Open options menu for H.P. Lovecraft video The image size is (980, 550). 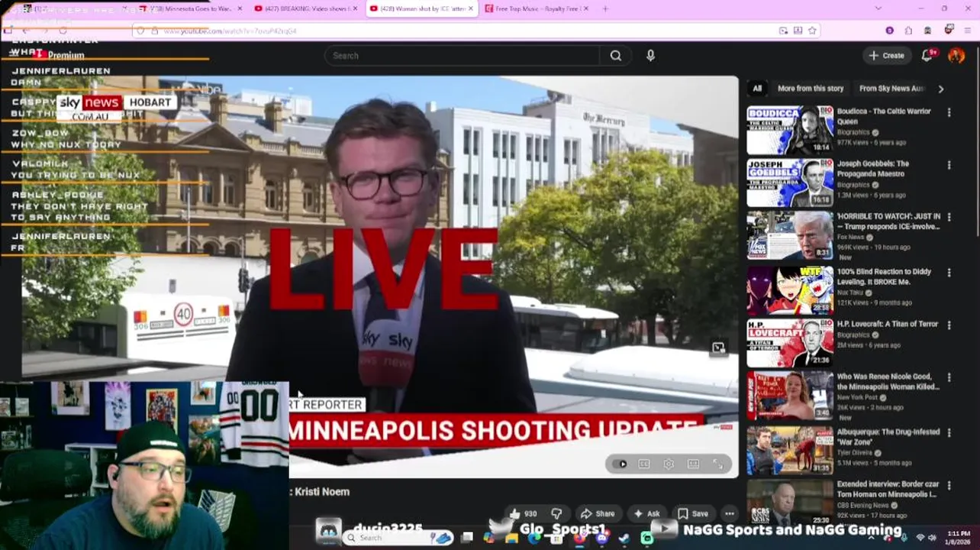point(949,325)
